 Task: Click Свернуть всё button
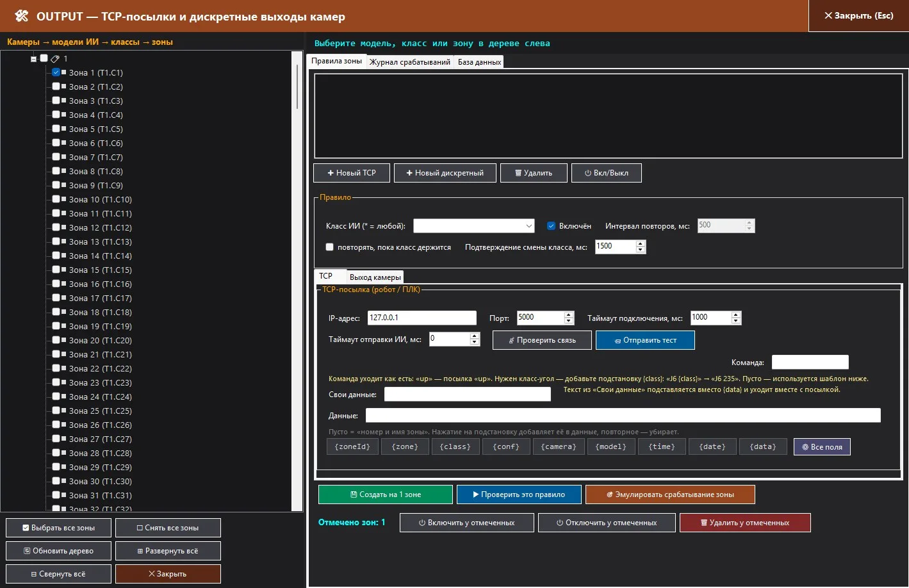[x=58, y=574]
